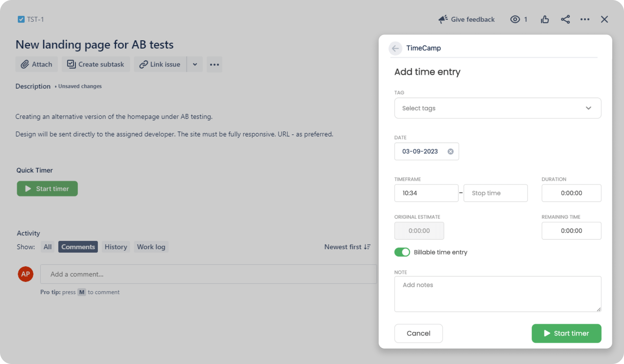Click Start timer in the TimeCamp panel
The image size is (624, 364).
pos(566,333)
